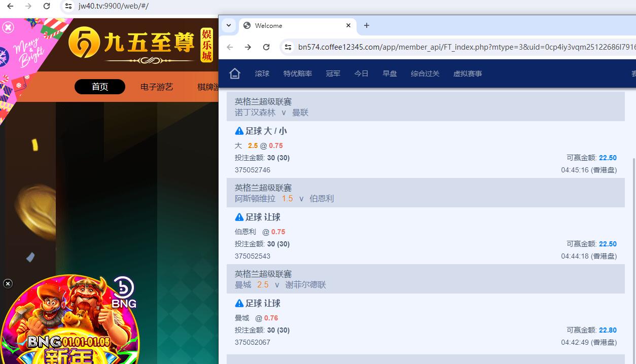This screenshot has width=636, height=364.
Task: Select the Welcome browser tab
Action: click(297, 25)
